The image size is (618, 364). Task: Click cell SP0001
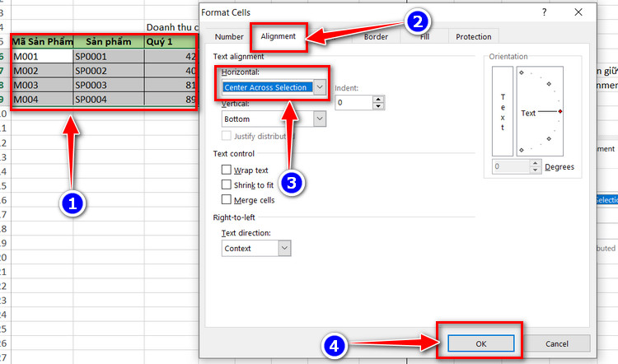coord(109,56)
